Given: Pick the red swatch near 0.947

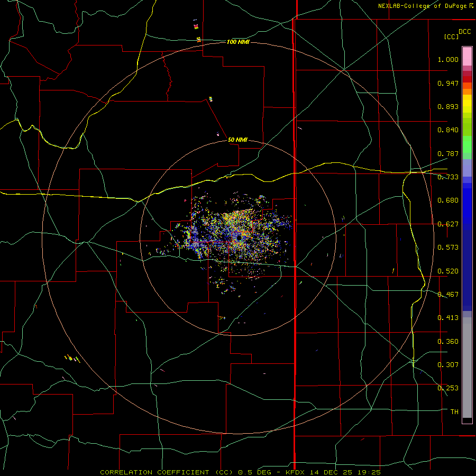Looking at the screenshot, I should 467,79.
